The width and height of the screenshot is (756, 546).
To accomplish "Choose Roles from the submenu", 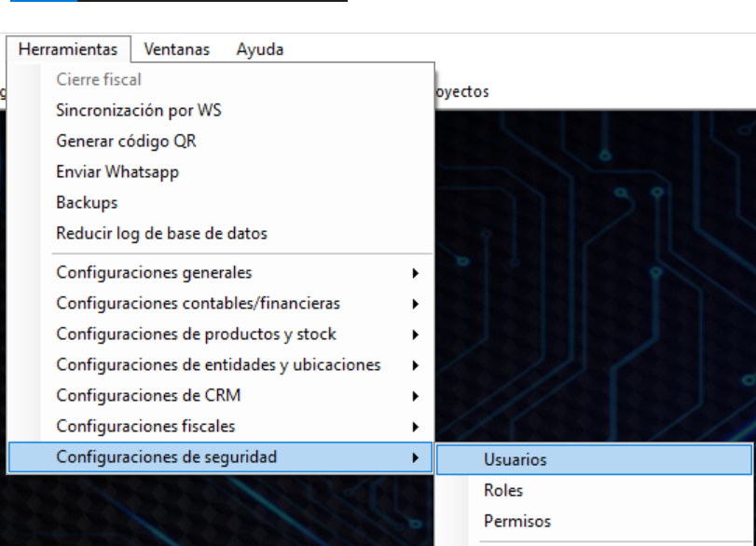I will coord(503,490).
